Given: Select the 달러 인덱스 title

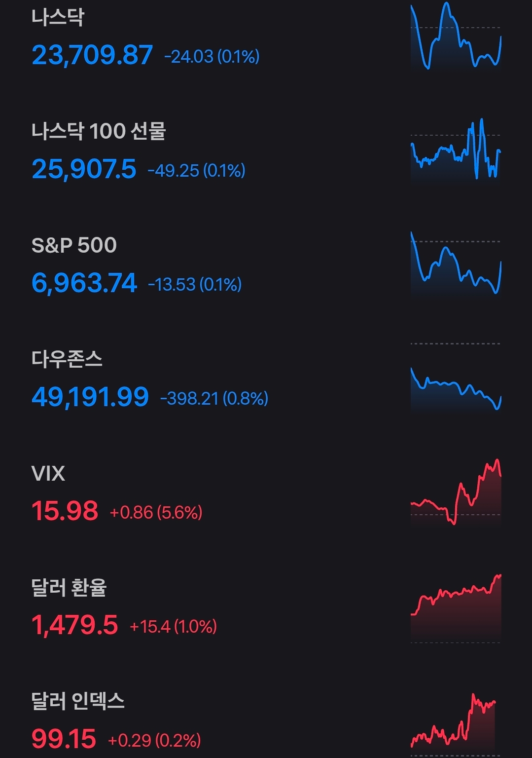Looking at the screenshot, I should [78, 701].
